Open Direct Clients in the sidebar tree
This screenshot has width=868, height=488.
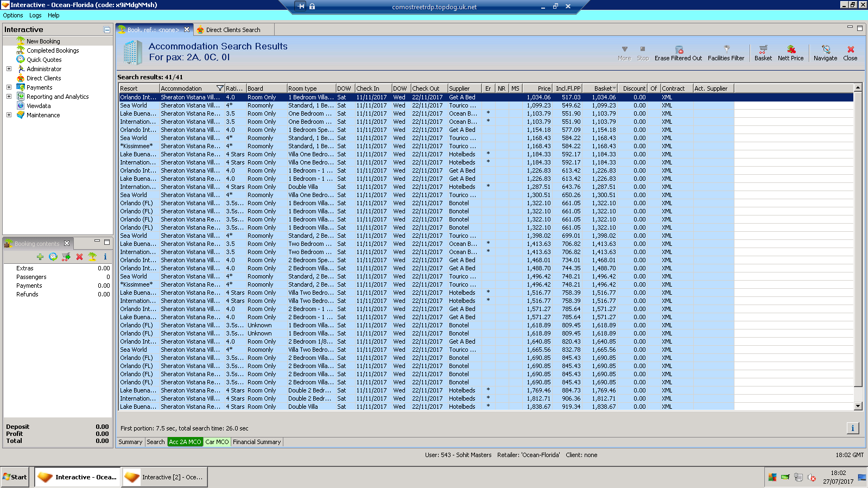tap(43, 78)
